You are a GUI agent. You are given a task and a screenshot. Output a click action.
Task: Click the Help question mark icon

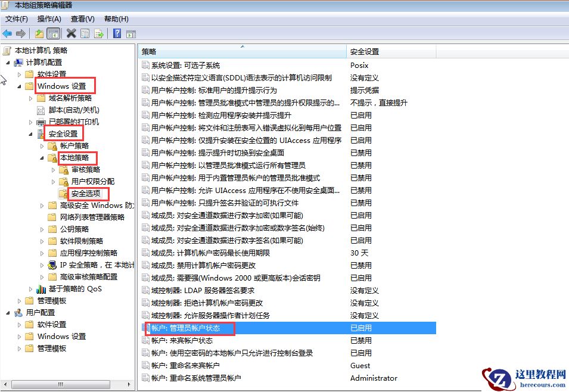[x=116, y=33]
